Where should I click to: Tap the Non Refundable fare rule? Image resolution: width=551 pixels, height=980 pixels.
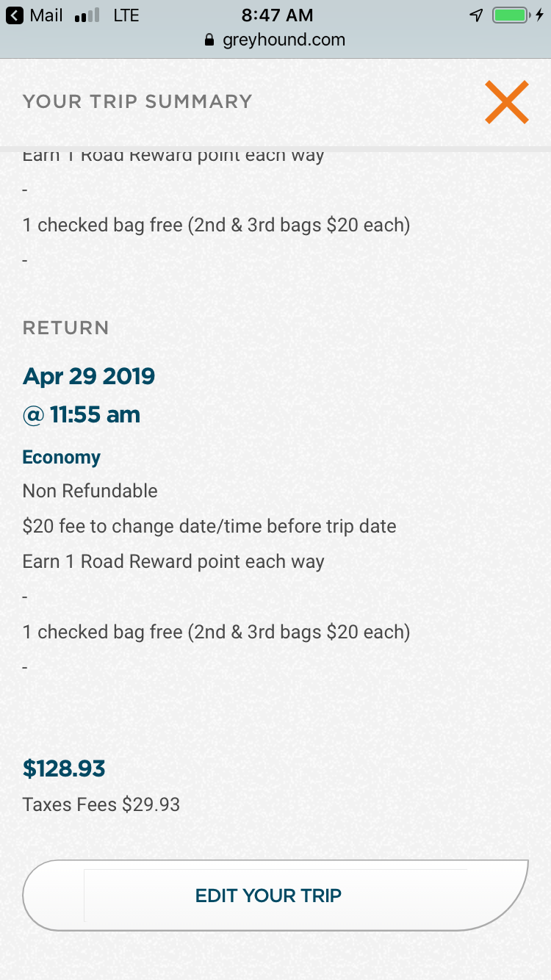click(90, 491)
